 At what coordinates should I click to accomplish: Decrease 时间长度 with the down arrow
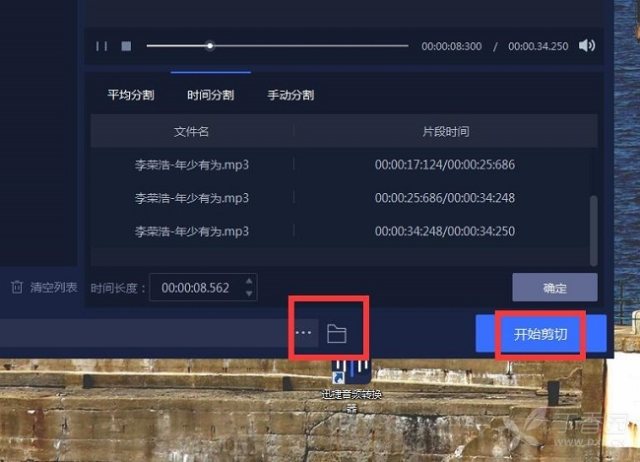click(249, 294)
